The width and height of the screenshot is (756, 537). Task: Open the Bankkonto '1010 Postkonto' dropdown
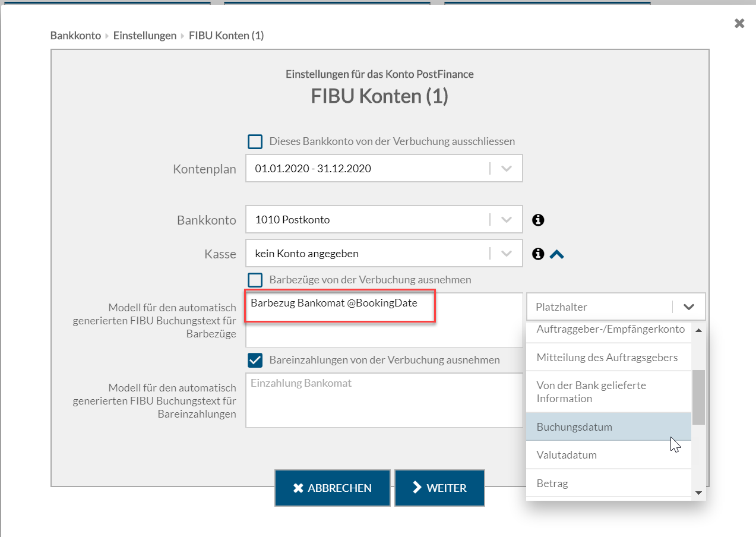[384, 220]
